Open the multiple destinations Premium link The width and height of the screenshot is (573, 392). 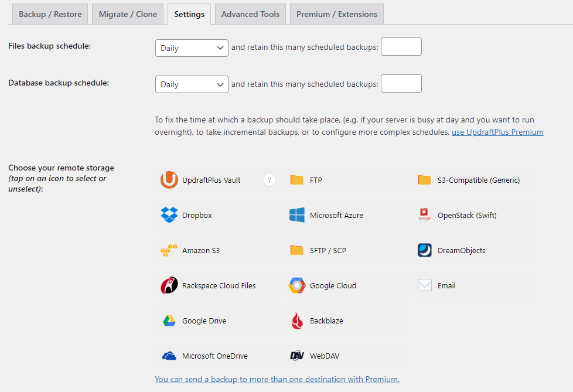[x=277, y=379]
